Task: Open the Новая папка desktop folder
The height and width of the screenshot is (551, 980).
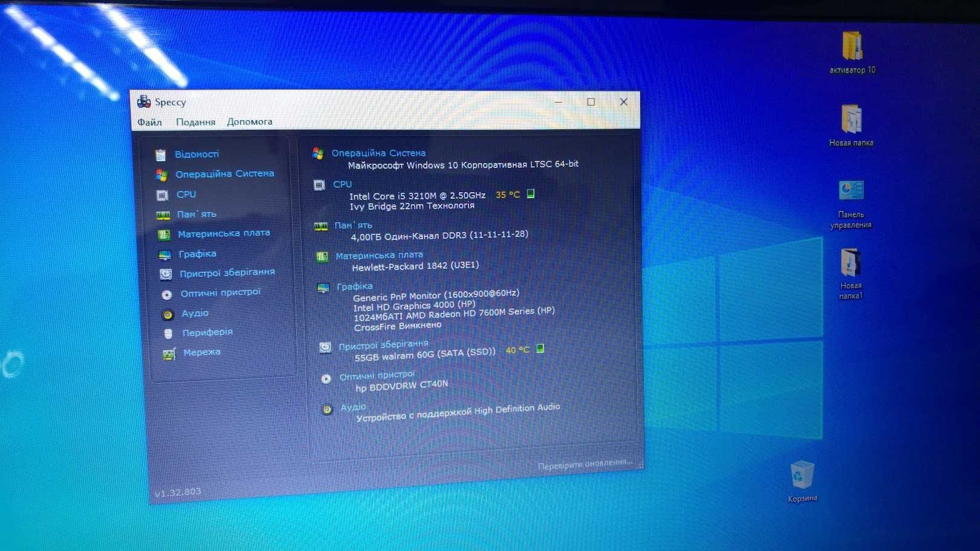Action: coord(851,125)
